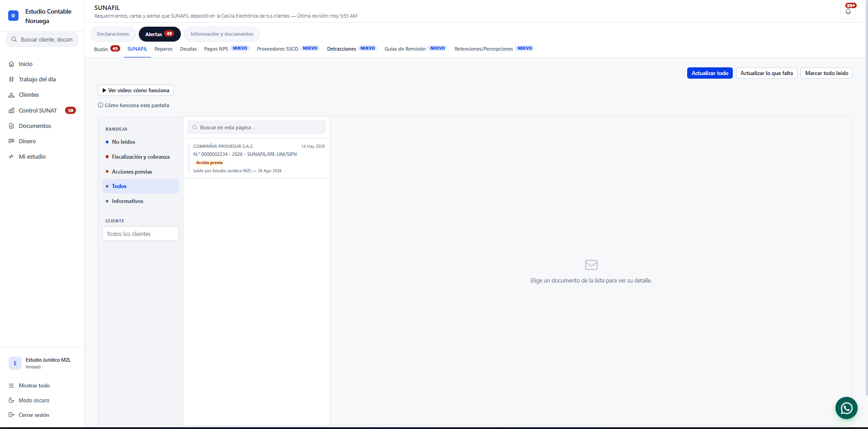The height and width of the screenshot is (429, 868).
Task: Open the Guías de Remisión sub-tab
Action: click(415, 49)
